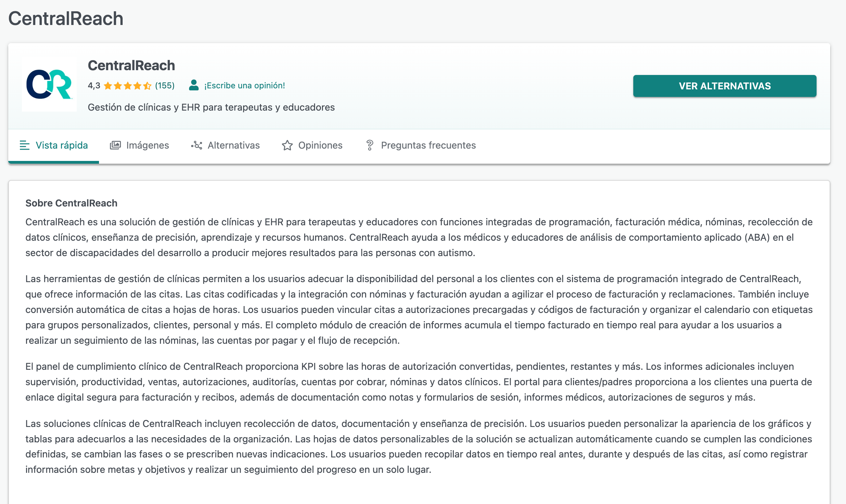Screen dimensions: 846x504
Task: Click the question mark icon for Preguntas
Action: [x=370, y=145]
